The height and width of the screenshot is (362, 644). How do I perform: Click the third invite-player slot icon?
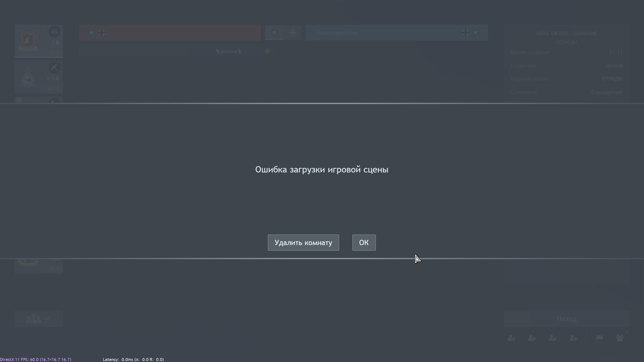[553, 338]
